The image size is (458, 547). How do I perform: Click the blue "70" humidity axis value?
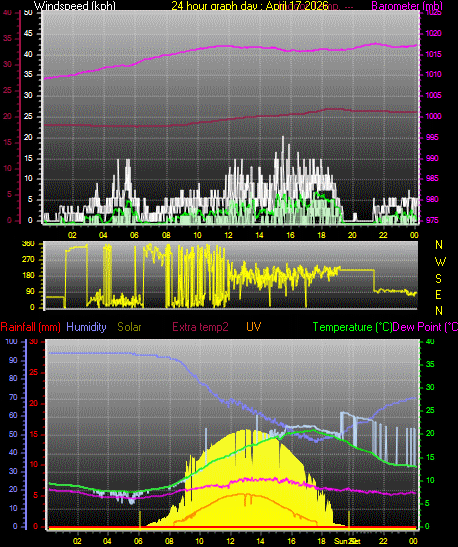tap(13, 397)
